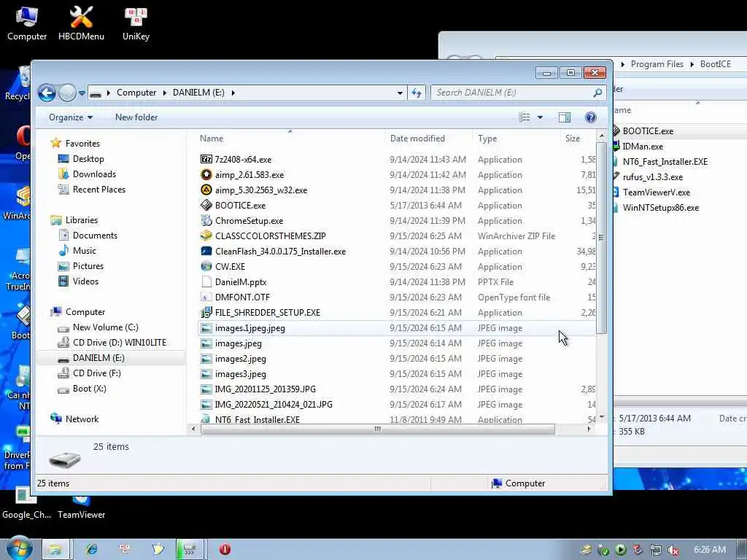Screen dimensions: 747x560
Task: Select the images2.jpeg file
Action: [x=241, y=359]
